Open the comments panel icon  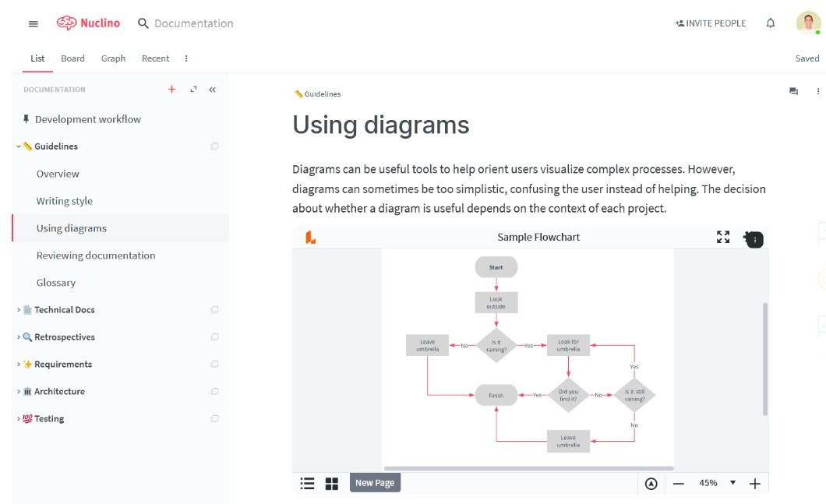[793, 91]
